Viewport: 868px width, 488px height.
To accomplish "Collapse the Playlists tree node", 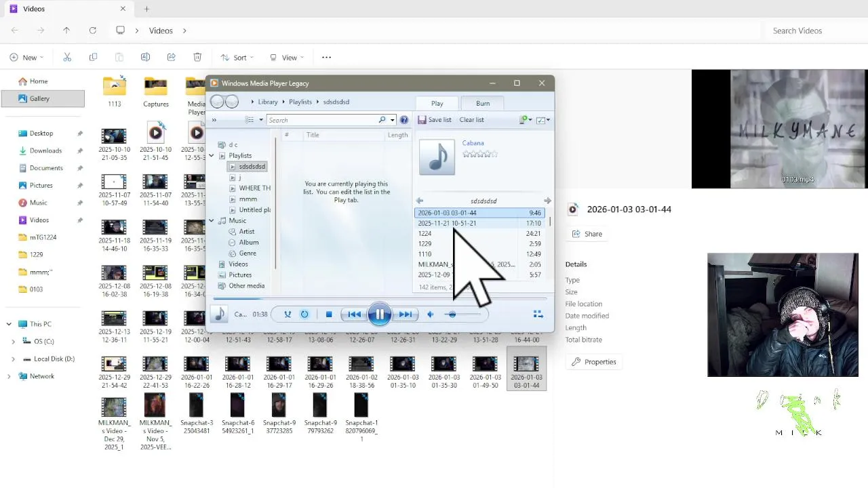I will point(212,156).
